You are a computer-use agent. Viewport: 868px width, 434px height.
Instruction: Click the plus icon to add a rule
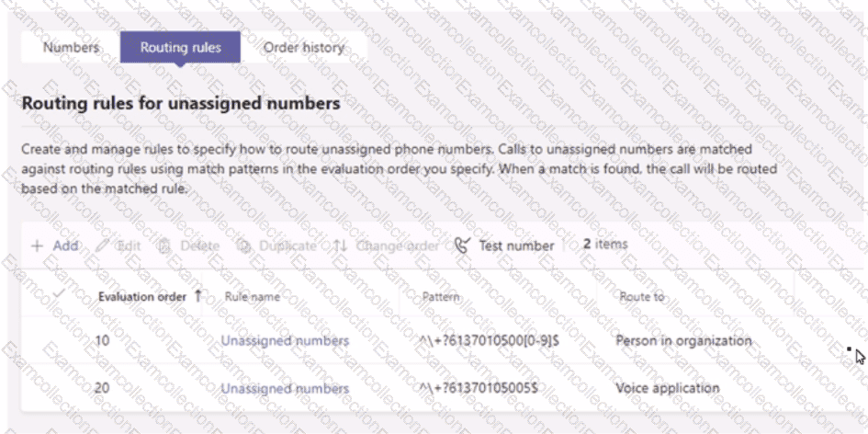click(37, 246)
